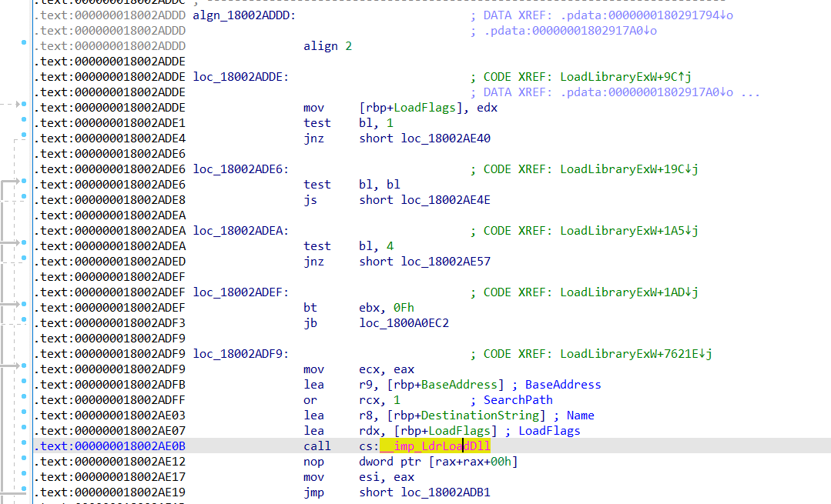
Task: Click BaseAddress variable in lea r9 line
Action: 459,384
